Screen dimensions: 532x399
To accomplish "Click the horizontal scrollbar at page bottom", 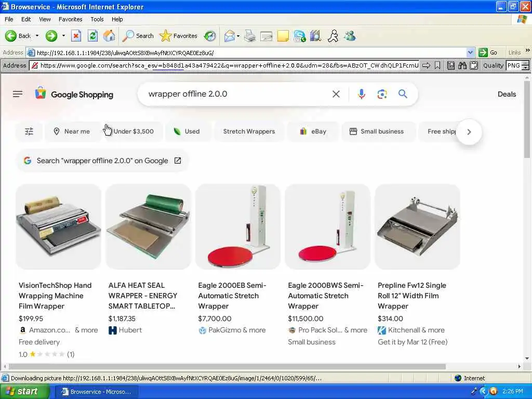I will (228, 366).
